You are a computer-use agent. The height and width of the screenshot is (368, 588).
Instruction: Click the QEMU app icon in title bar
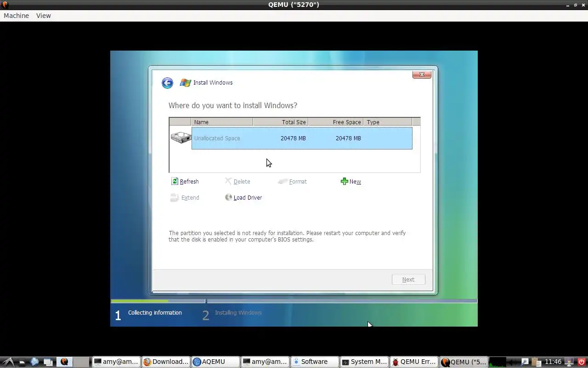click(5, 5)
